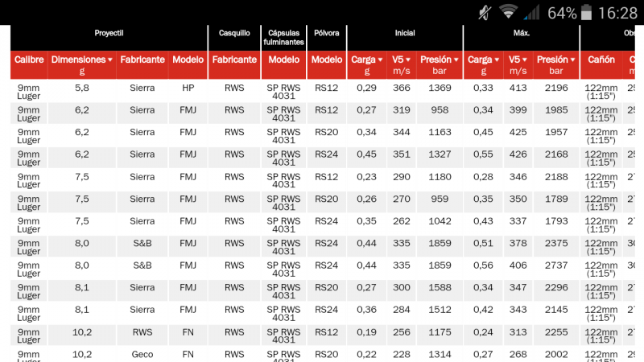Screen dimensions: 644x362
Task: Tap the mobile signal strength icon
Action: click(531, 12)
